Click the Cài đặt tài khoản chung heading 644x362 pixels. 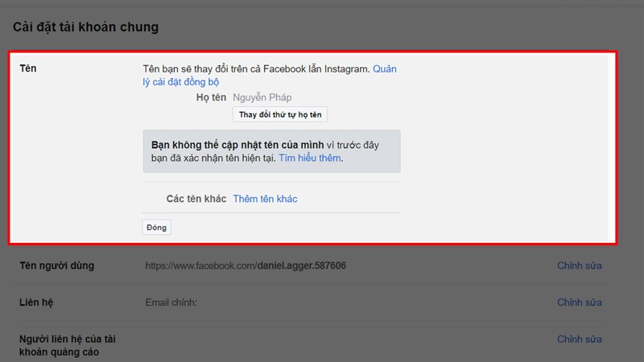coord(85,27)
